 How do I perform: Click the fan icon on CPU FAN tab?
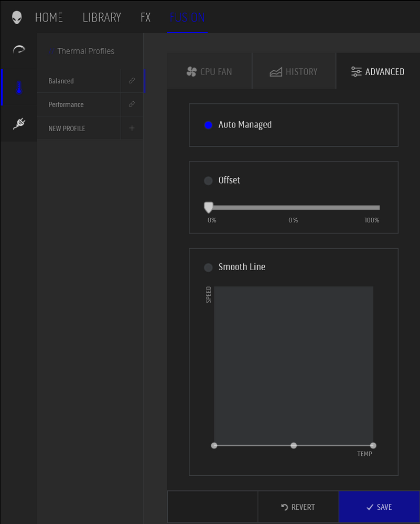click(191, 72)
